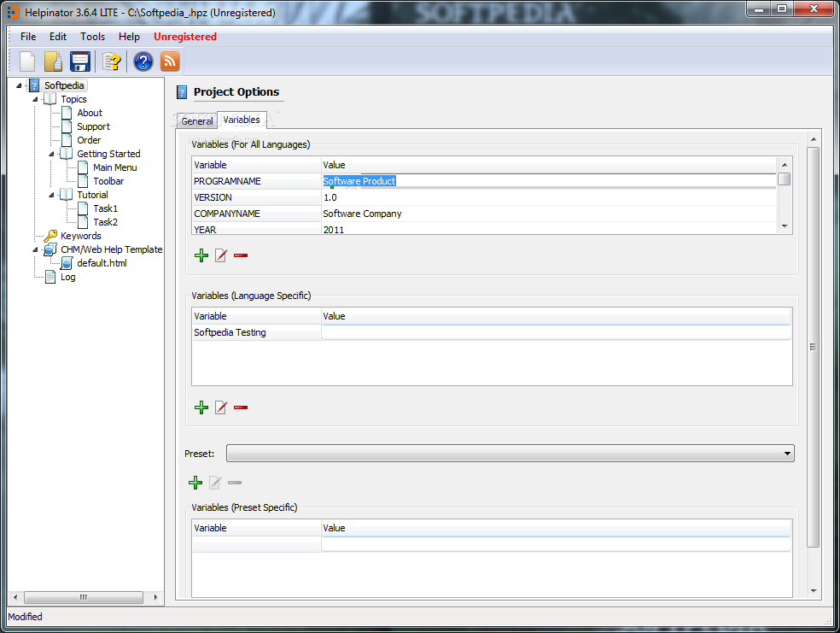
Task: Add a variable for all languages
Action: [x=201, y=255]
